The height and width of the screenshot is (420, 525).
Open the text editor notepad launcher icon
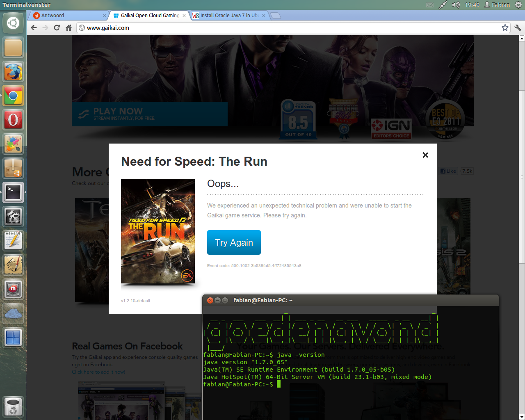coord(13,241)
